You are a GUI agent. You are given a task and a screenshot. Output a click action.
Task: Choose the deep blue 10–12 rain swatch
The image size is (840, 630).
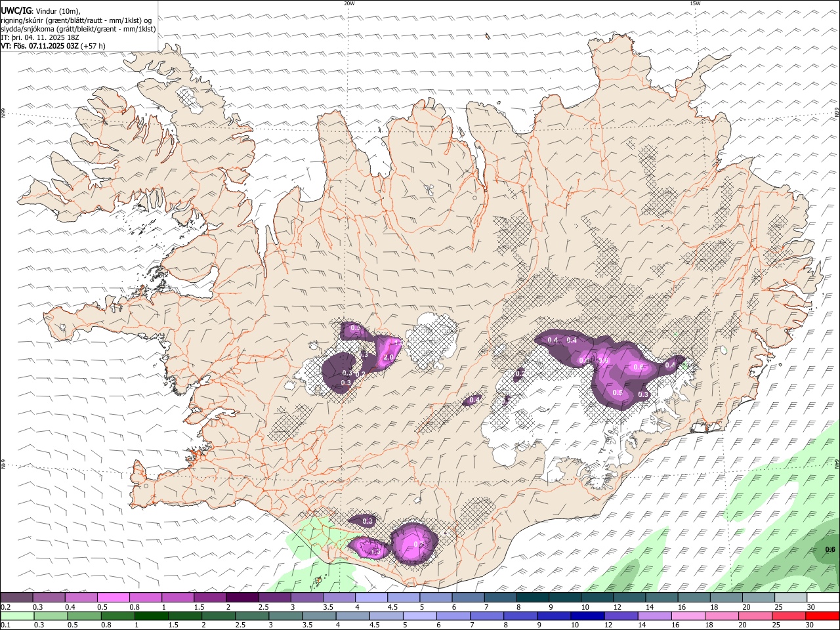pos(587,616)
